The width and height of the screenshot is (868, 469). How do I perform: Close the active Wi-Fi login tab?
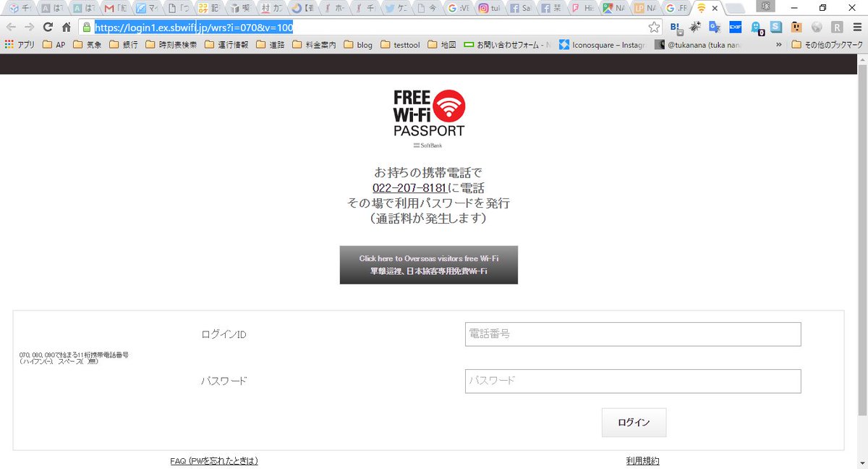715,8
